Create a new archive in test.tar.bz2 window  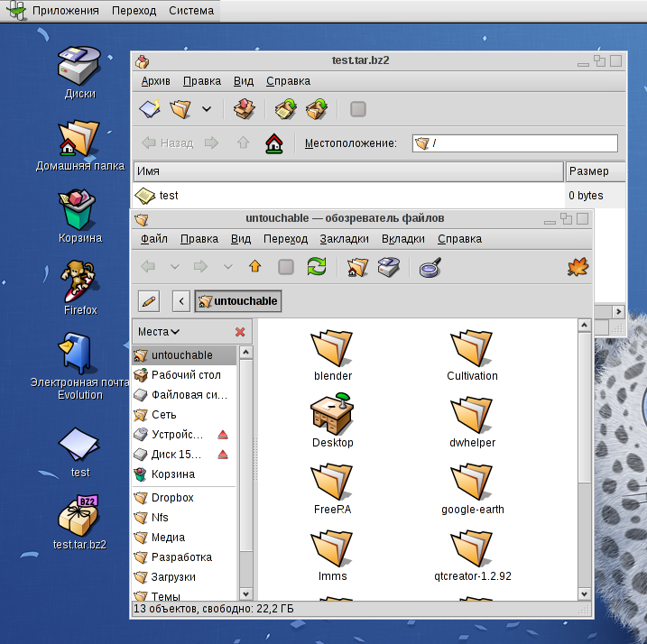click(150, 109)
